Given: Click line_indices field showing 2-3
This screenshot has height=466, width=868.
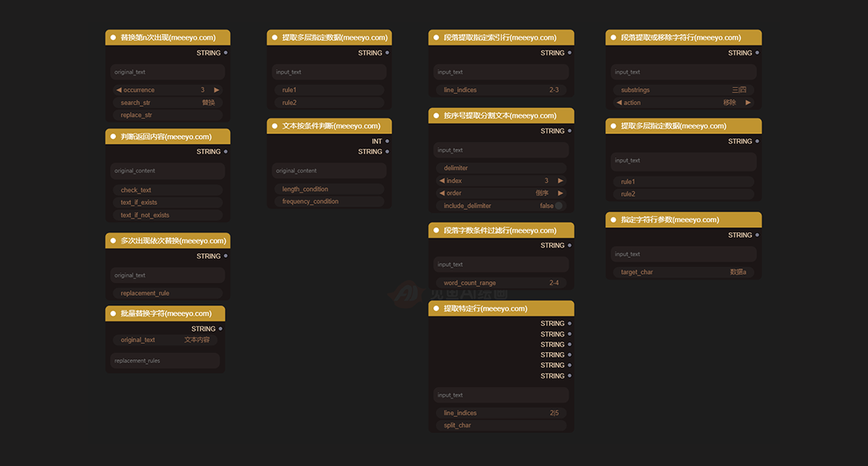Looking at the screenshot, I should click(501, 90).
